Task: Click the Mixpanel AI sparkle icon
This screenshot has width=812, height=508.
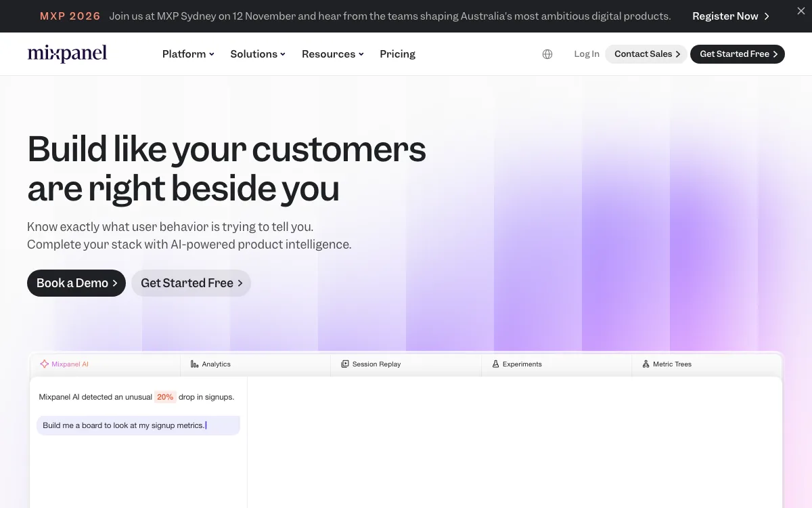Action: (x=45, y=364)
